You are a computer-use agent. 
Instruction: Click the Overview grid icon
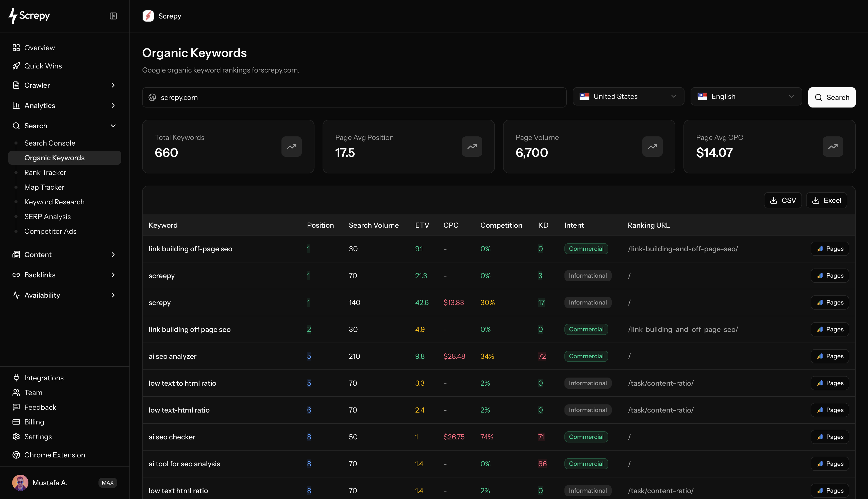[16, 48]
